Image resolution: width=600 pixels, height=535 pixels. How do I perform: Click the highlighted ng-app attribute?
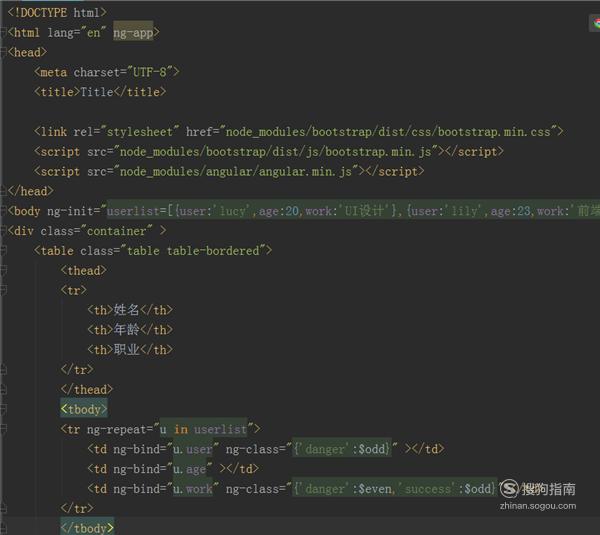tap(133, 33)
